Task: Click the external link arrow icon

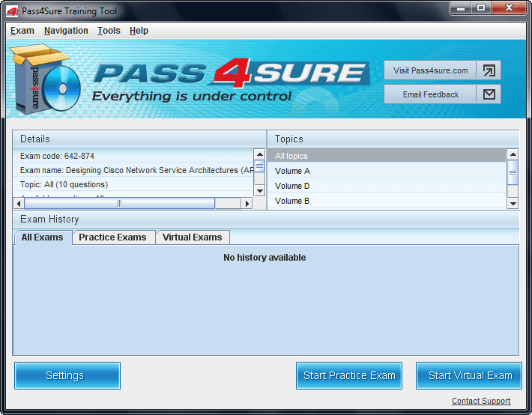Action: click(489, 70)
